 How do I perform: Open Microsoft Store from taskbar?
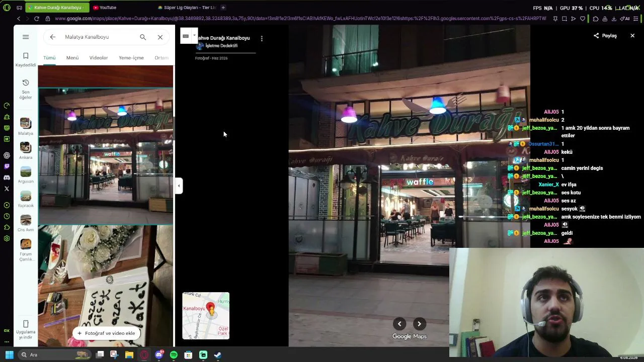(188, 355)
